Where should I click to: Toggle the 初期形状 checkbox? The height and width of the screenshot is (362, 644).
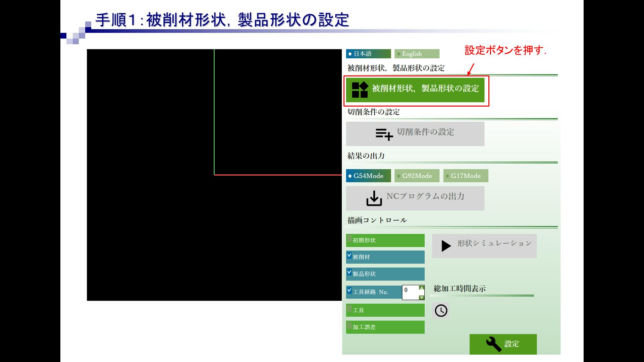(350, 239)
